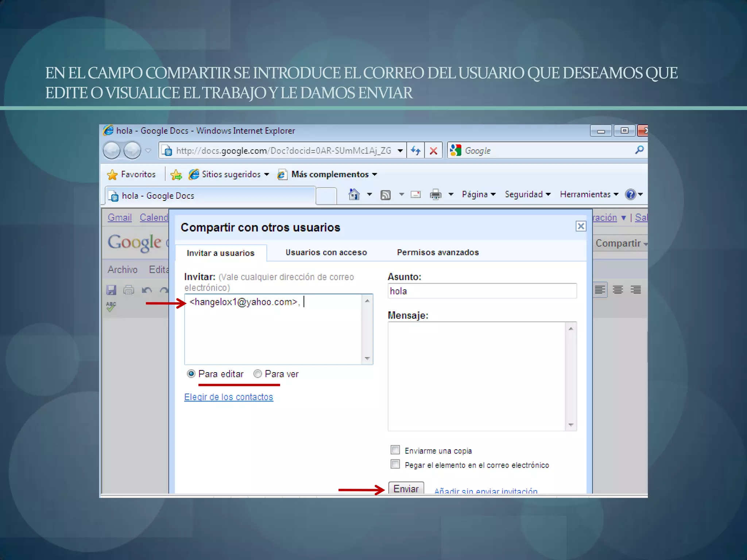Click the Elegir de los contactos link

[229, 397]
